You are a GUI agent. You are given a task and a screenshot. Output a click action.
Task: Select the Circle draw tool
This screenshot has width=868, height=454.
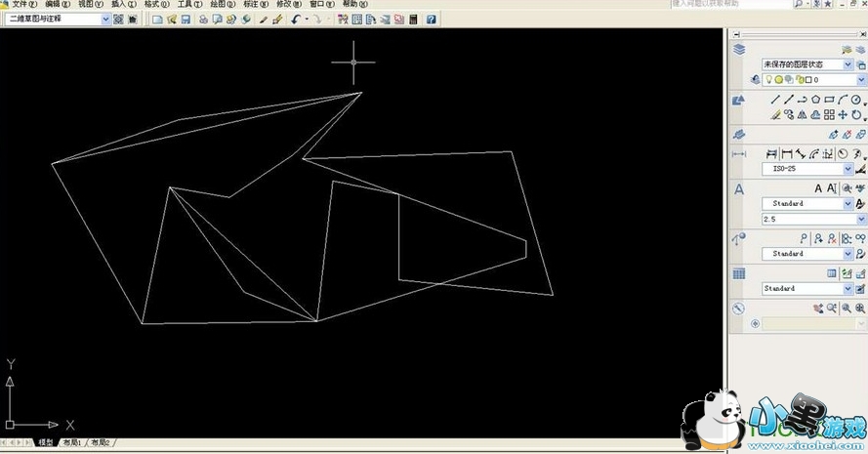[855, 100]
